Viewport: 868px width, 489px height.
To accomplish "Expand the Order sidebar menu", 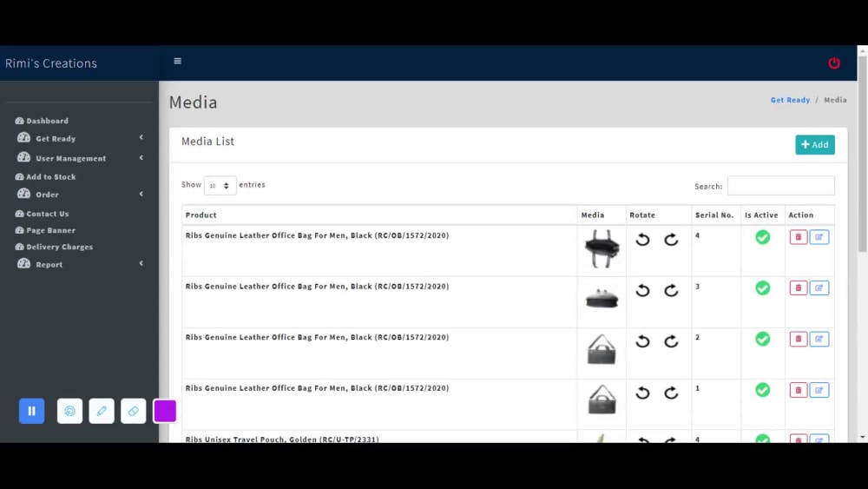I will coord(80,195).
